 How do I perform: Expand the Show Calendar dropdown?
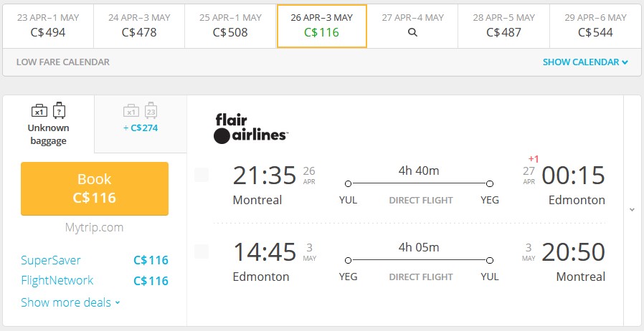(x=585, y=62)
